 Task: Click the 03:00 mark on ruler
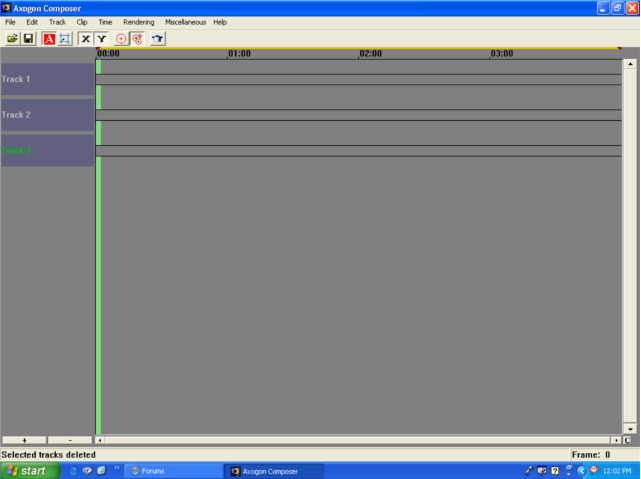pyautogui.click(x=502, y=54)
